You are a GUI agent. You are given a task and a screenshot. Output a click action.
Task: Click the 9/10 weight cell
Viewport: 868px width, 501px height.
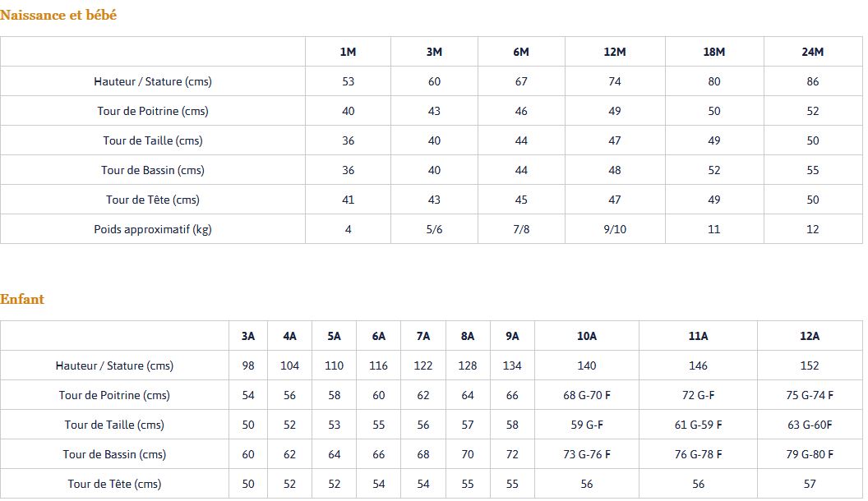(614, 229)
